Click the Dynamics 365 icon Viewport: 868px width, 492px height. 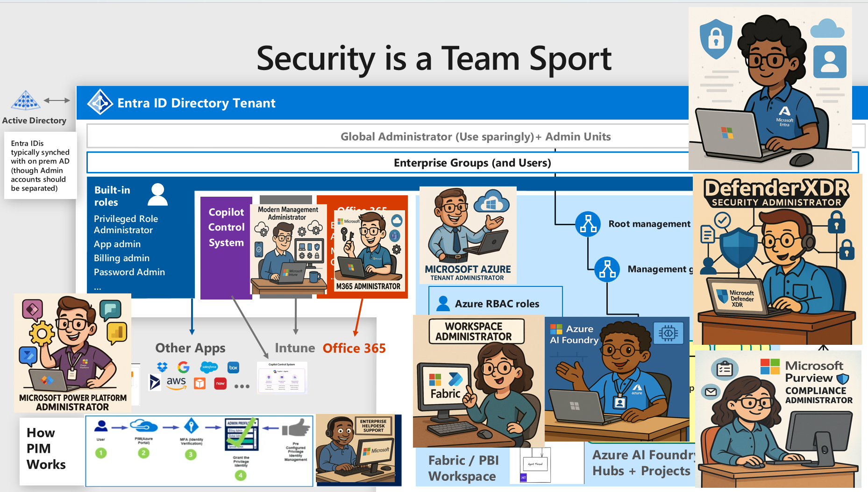[x=155, y=383]
